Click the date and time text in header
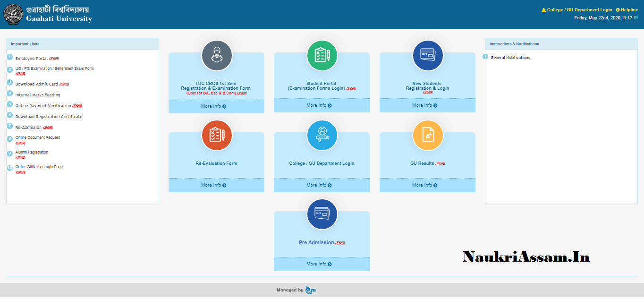 (606, 18)
